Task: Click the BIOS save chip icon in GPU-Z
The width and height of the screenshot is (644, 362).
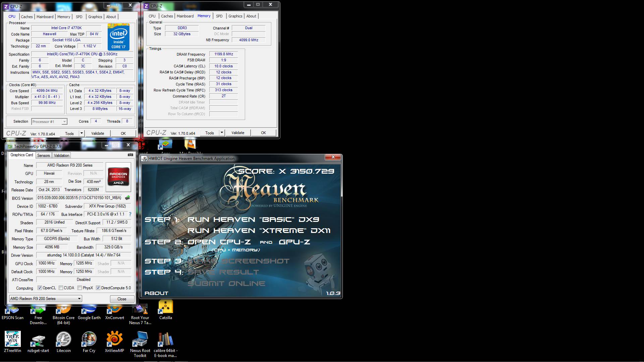Action: coord(127,198)
